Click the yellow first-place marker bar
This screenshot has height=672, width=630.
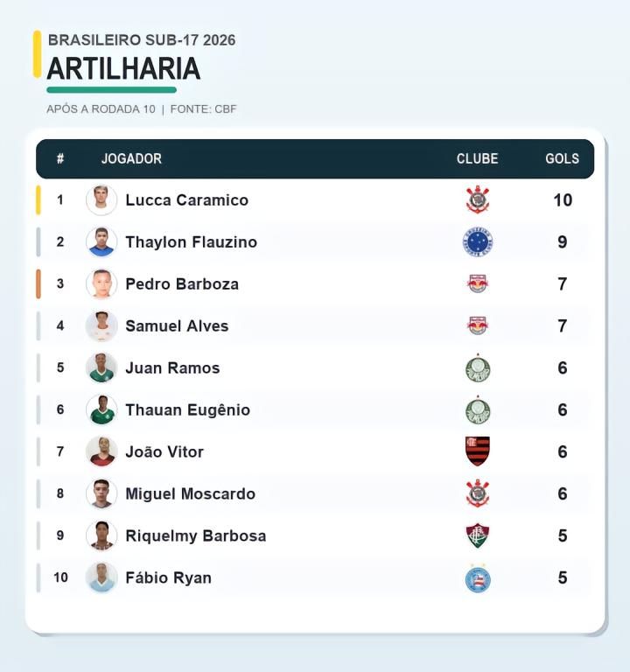click(x=38, y=199)
